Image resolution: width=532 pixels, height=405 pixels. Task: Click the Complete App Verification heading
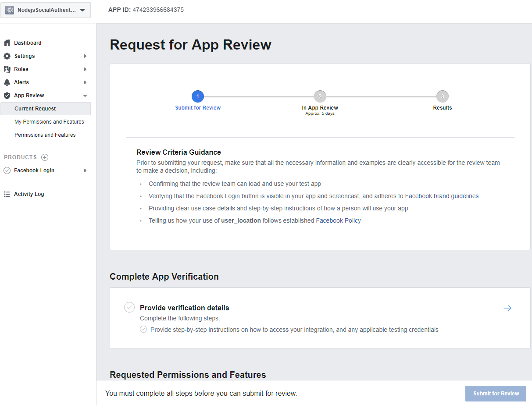click(164, 277)
